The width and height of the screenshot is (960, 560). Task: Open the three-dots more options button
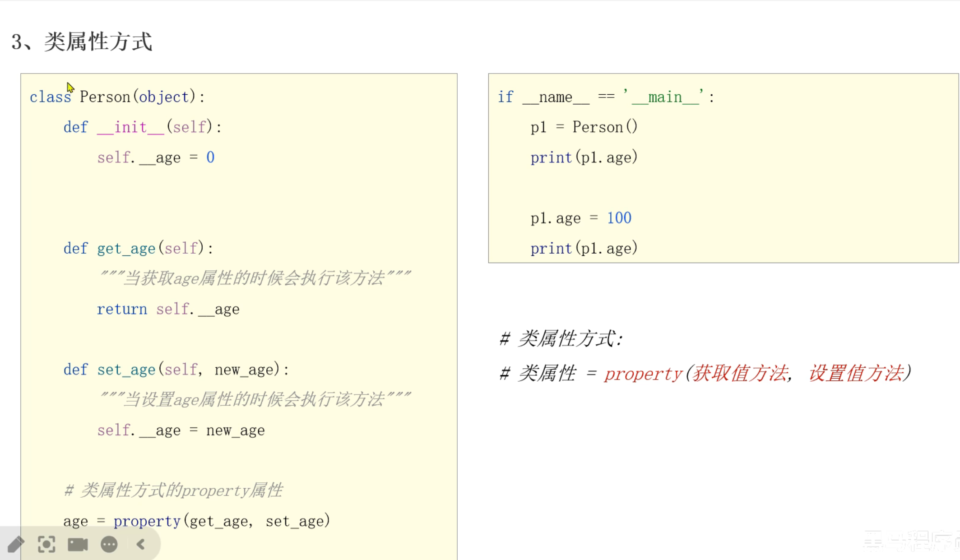109,545
